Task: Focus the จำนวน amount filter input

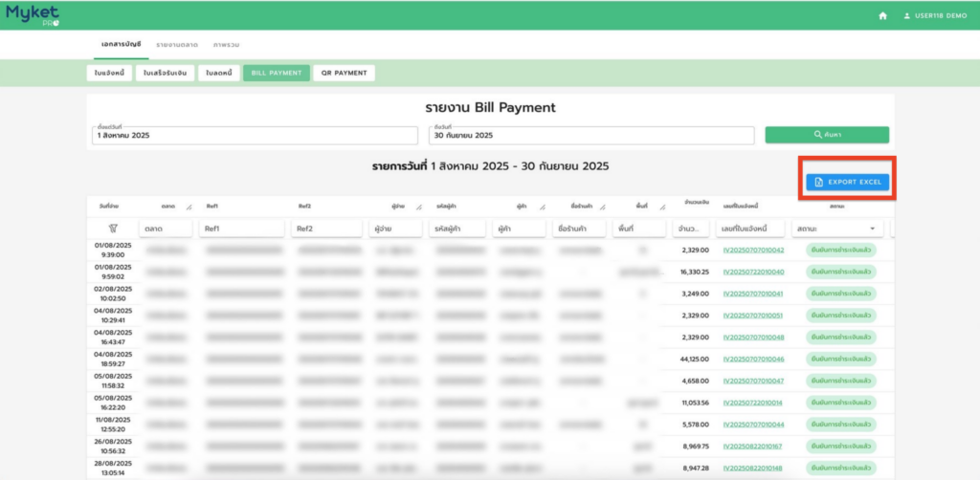Action: 691,229
